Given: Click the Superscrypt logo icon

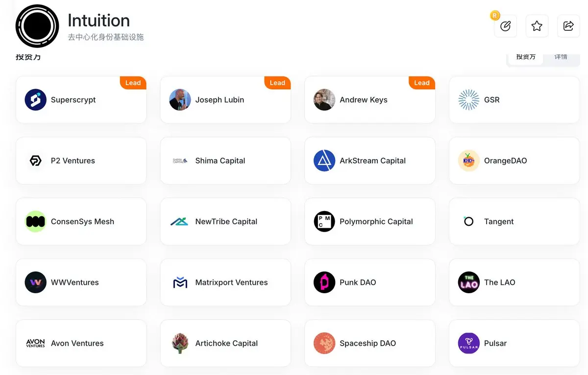Looking at the screenshot, I should coord(35,100).
